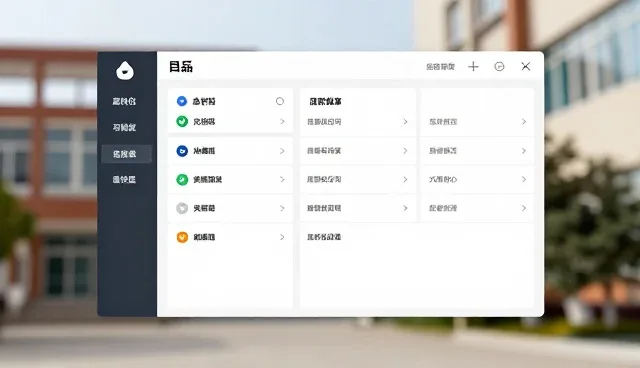The height and width of the screenshot is (368, 640).
Task: Click the circled minus icon in header
Action: coord(499,67)
